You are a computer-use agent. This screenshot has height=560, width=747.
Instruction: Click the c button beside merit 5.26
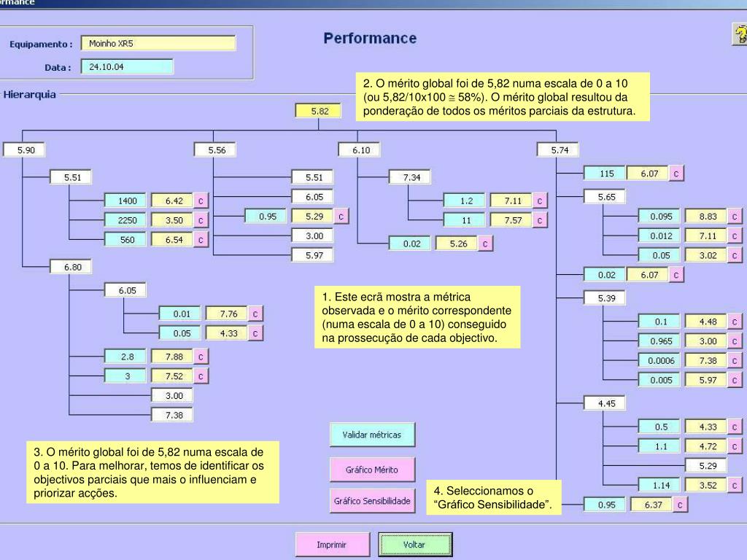tap(485, 244)
